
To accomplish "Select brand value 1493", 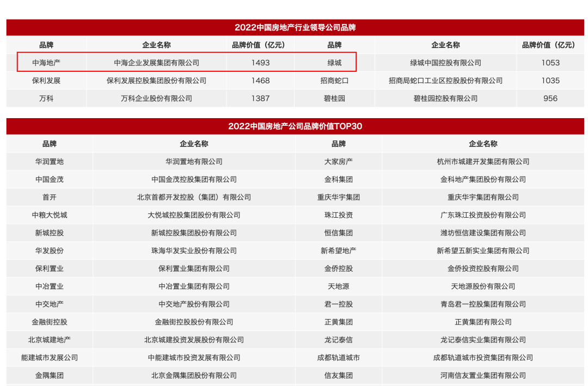I will 260,63.
